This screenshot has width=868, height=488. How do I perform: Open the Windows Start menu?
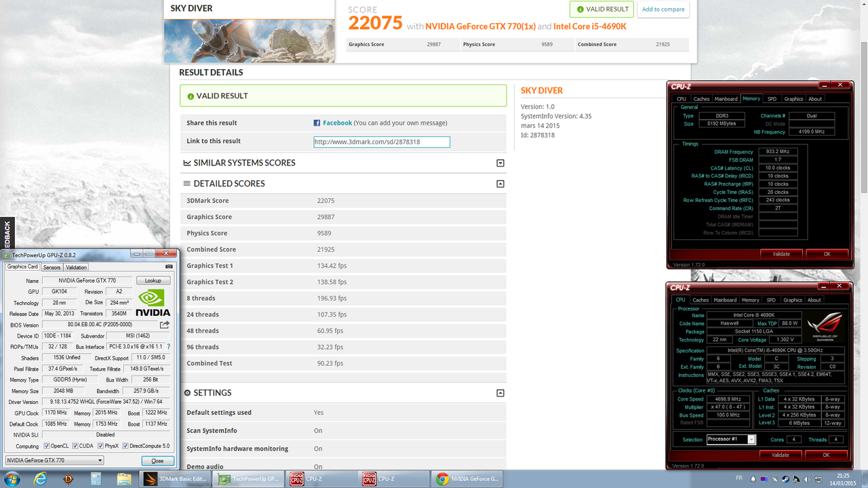pyautogui.click(x=12, y=479)
